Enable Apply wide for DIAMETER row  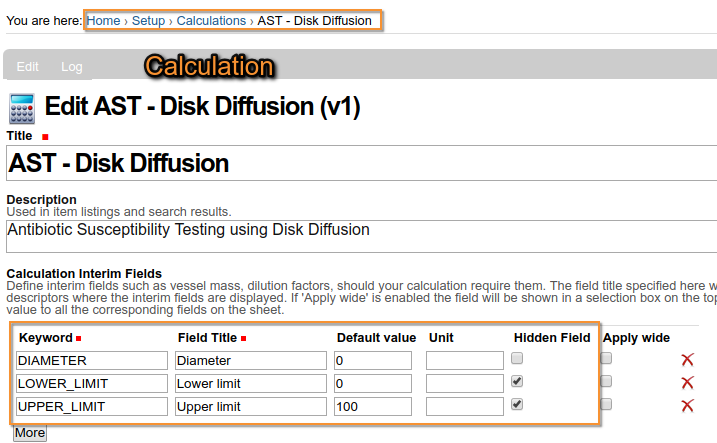(606, 358)
